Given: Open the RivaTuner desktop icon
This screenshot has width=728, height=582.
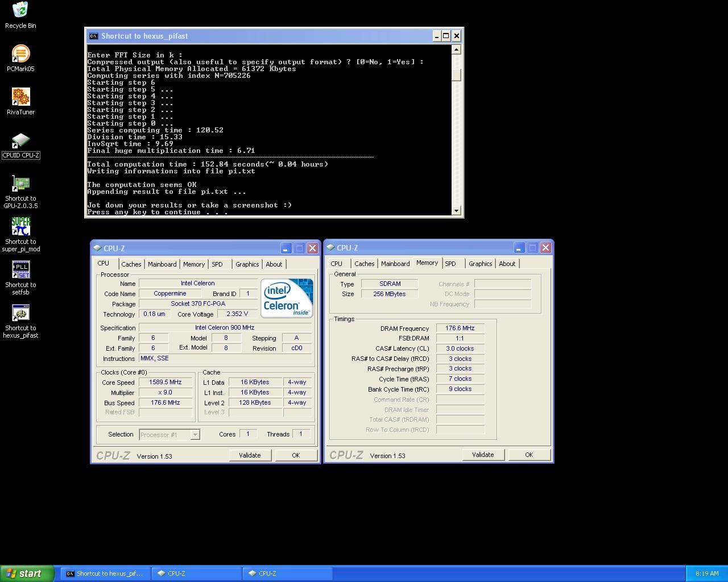Looking at the screenshot, I should [20, 101].
